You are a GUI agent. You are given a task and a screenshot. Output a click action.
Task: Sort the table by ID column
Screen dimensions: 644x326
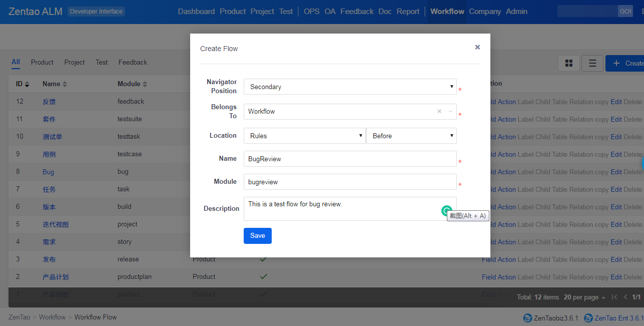(23, 84)
